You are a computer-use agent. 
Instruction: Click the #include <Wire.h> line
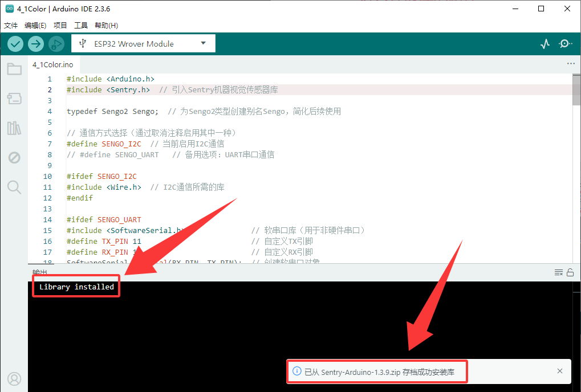145,187
